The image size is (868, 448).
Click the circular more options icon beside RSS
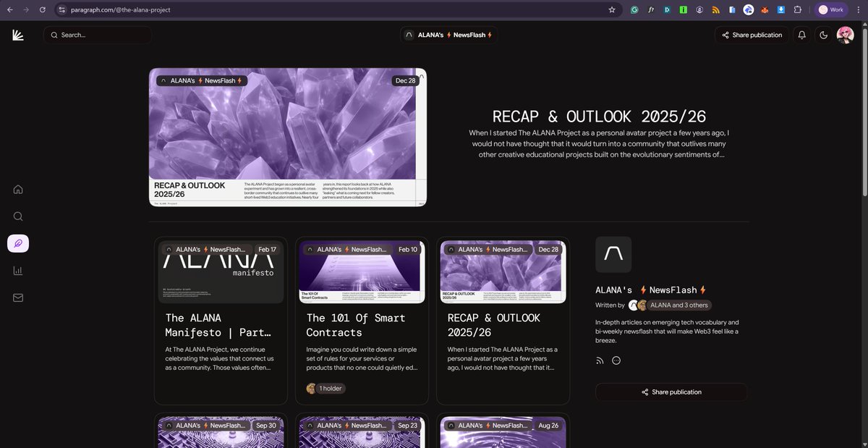point(616,360)
